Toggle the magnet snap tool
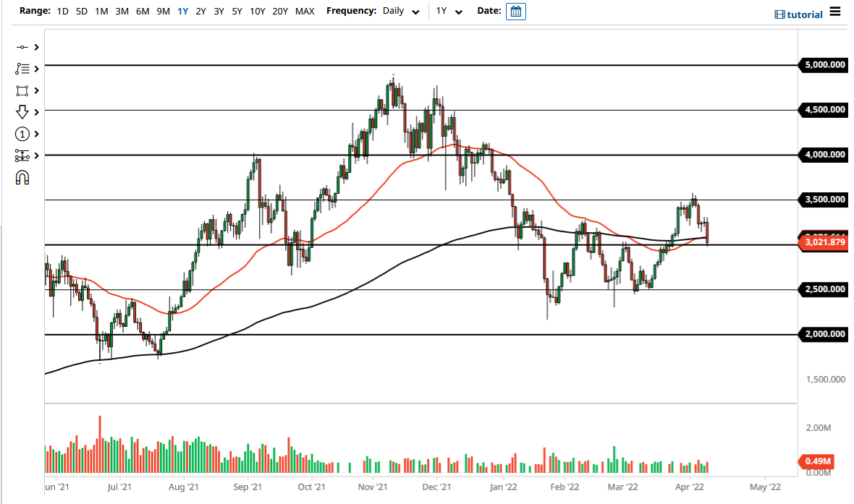This screenshot has height=504, width=854. click(22, 177)
